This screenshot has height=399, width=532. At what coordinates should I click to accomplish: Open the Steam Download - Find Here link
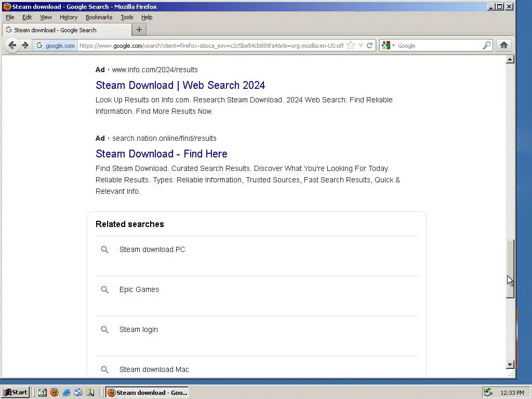tap(162, 154)
